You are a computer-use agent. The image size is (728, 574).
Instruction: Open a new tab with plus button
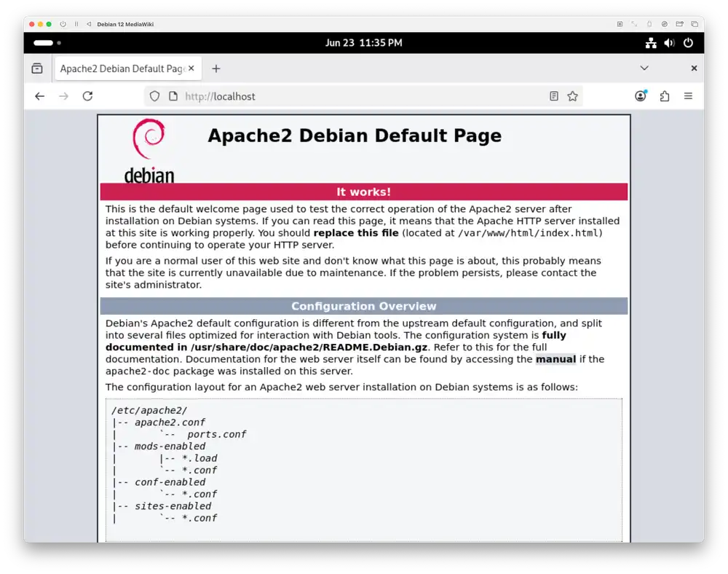(216, 68)
